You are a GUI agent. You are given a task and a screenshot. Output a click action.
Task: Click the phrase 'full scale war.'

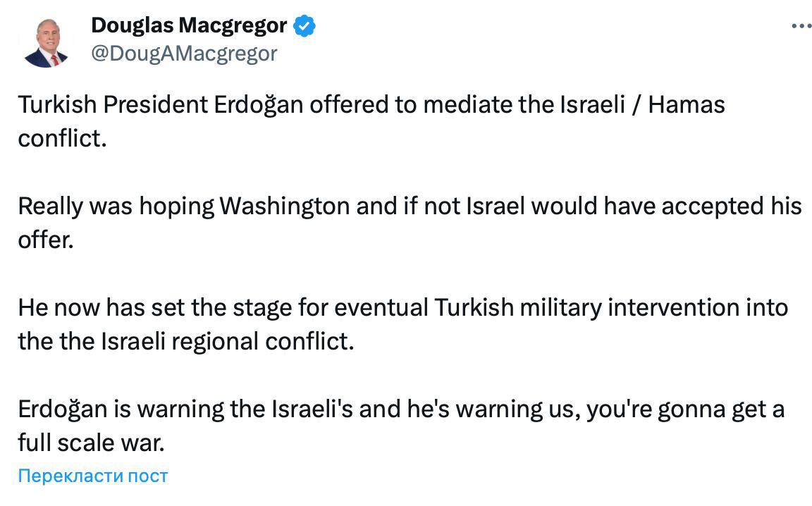[91, 443]
